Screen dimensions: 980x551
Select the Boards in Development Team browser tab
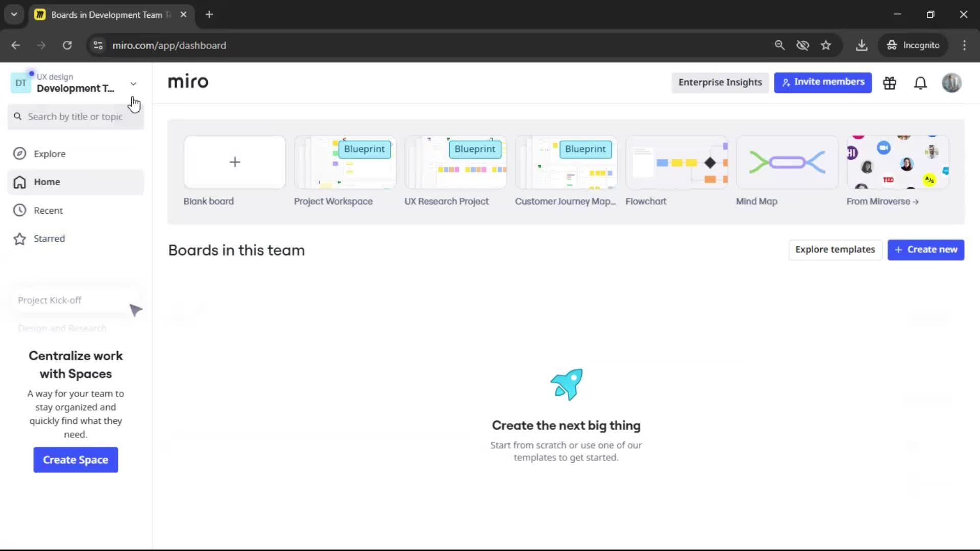(x=111, y=15)
